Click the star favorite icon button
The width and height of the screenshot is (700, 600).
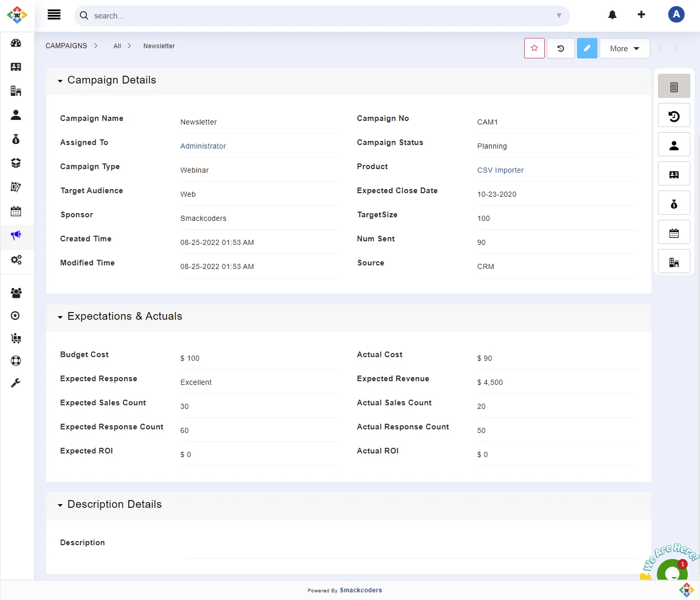tap(534, 48)
